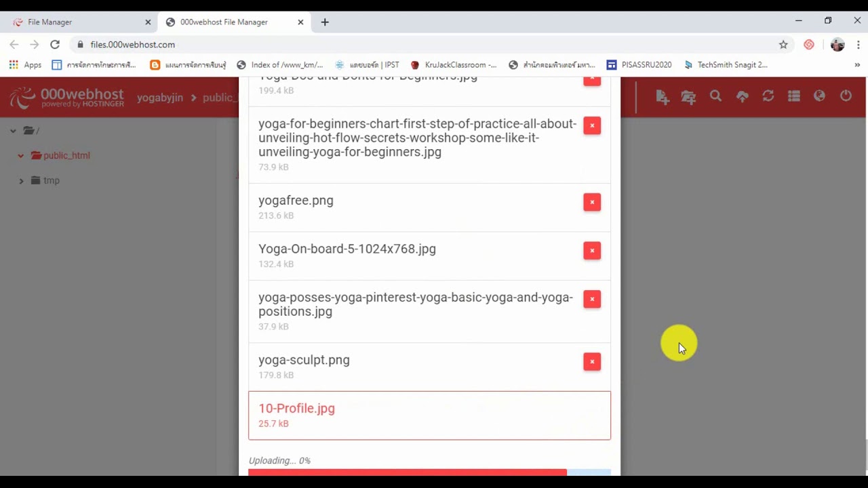Open the Chrome profile avatar

[x=837, y=45]
